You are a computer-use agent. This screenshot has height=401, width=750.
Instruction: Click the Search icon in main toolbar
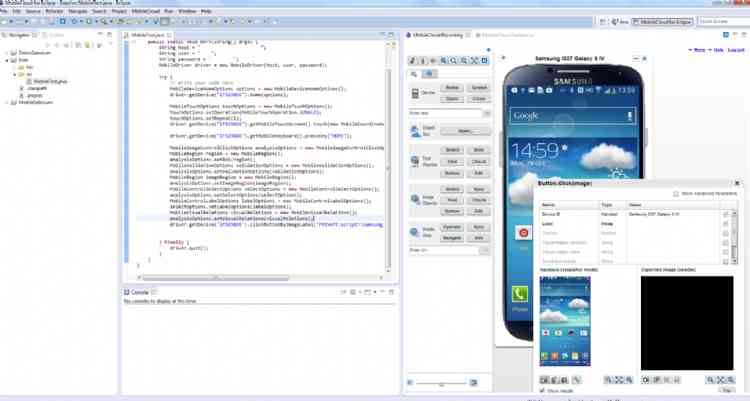[104, 22]
